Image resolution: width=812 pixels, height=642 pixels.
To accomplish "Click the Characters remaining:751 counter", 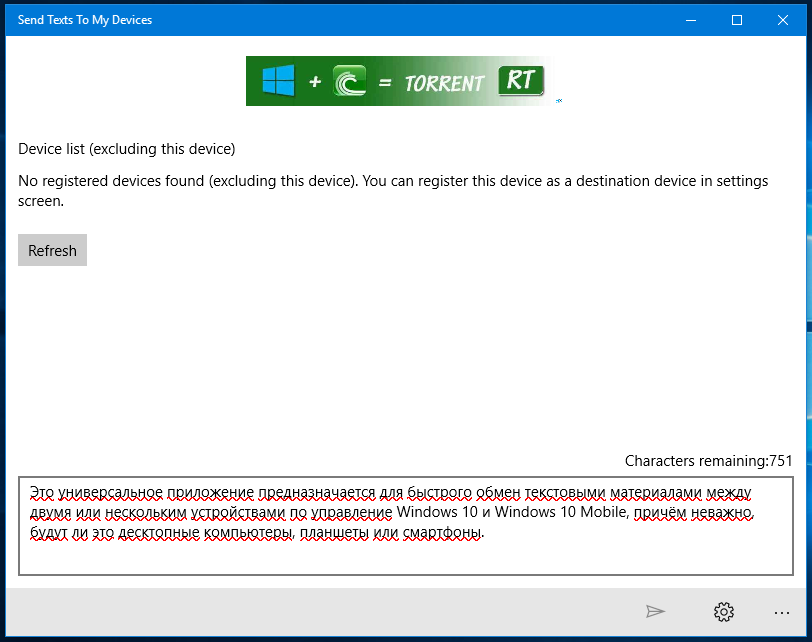I will tap(708, 461).
